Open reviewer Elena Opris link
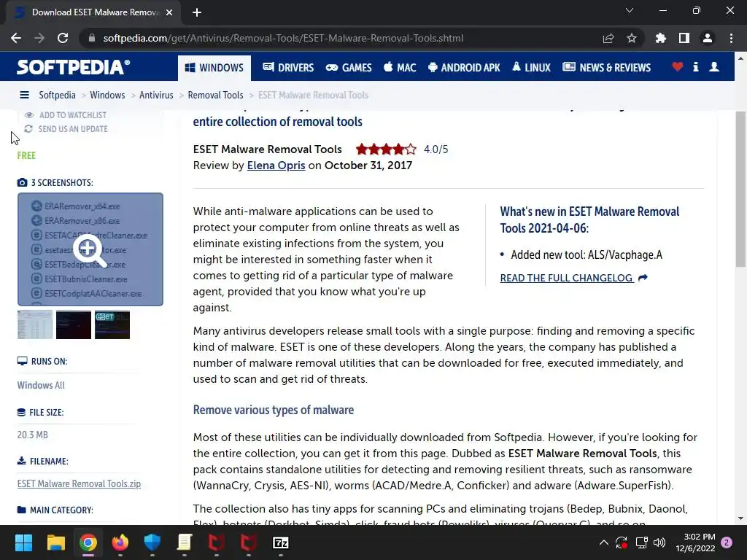The height and width of the screenshot is (560, 747). click(x=276, y=166)
